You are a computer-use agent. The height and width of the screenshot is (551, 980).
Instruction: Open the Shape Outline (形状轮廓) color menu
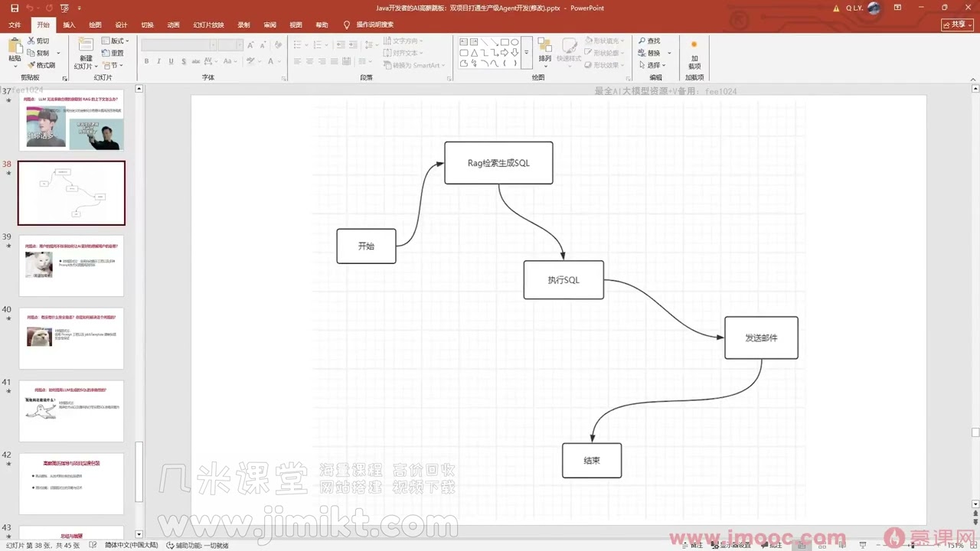(x=605, y=53)
